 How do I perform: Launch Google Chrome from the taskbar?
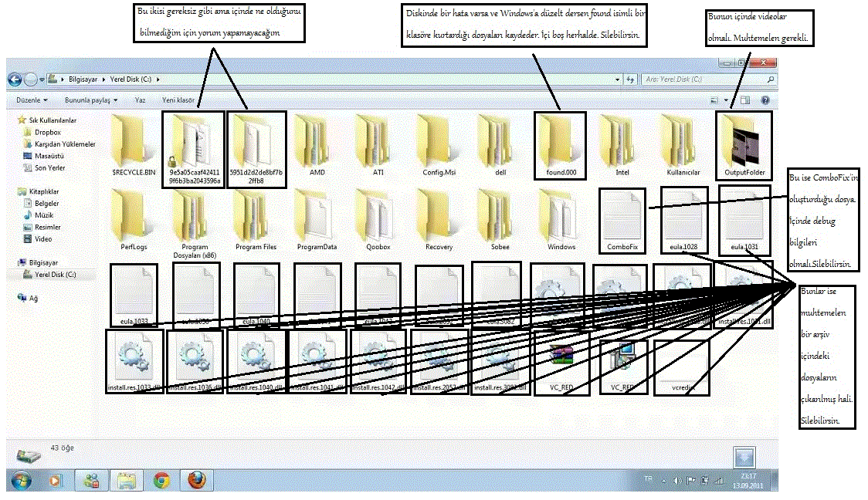[161, 481]
